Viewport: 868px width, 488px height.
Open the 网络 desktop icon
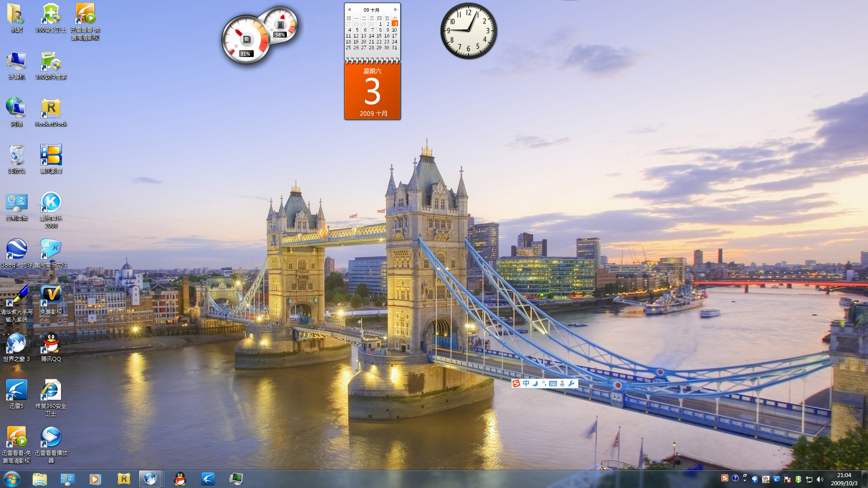pyautogui.click(x=16, y=112)
